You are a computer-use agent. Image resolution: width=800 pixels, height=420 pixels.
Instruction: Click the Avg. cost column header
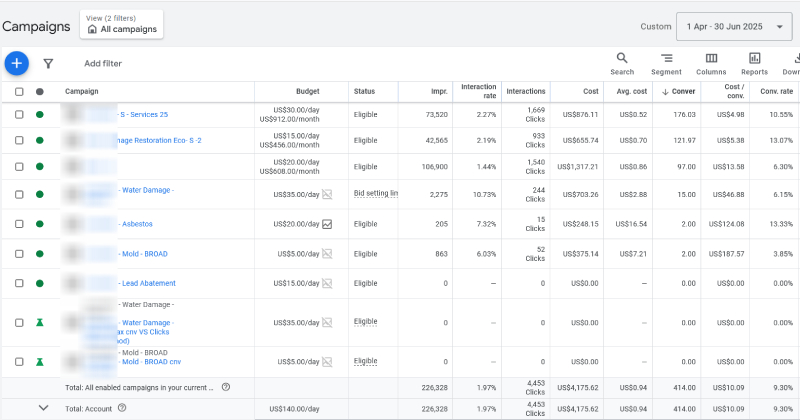tap(632, 91)
